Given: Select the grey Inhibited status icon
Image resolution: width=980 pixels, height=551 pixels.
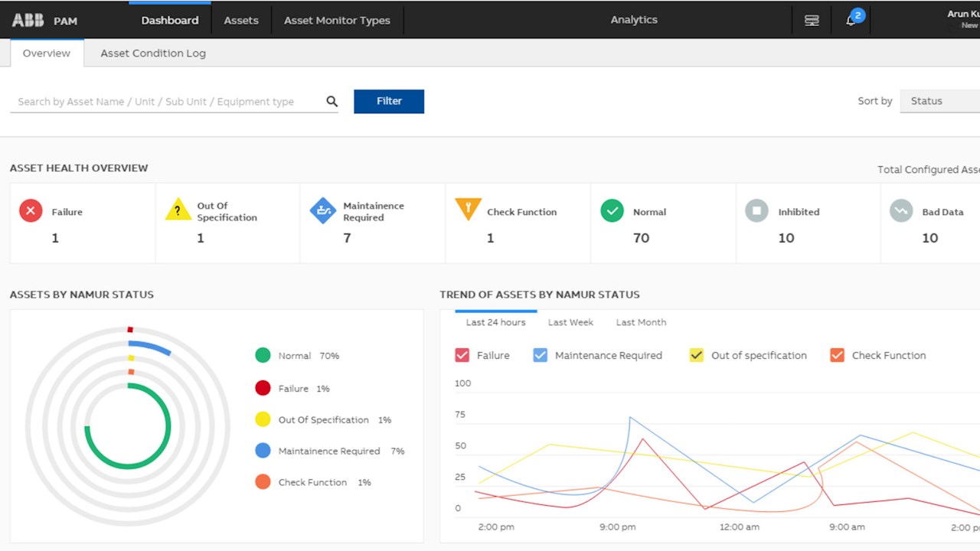Looking at the screenshot, I should click(x=756, y=210).
